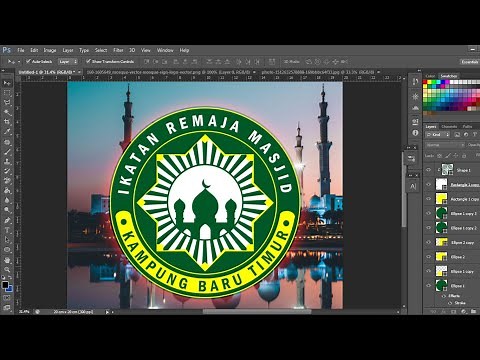The height and width of the screenshot is (360, 480).
Task: Open the Auto-Select Layer dropdown
Action: click(x=68, y=61)
